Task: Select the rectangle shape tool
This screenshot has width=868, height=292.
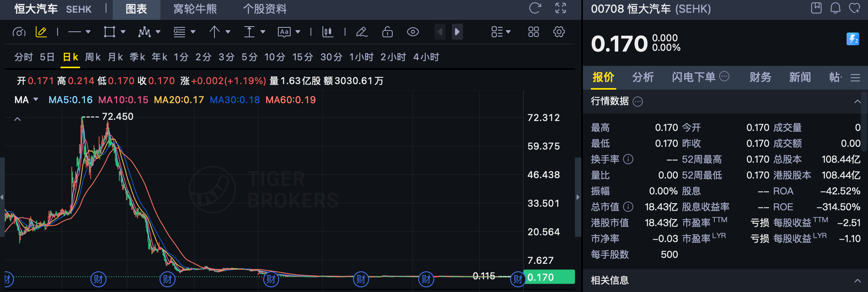Action: [x=110, y=32]
